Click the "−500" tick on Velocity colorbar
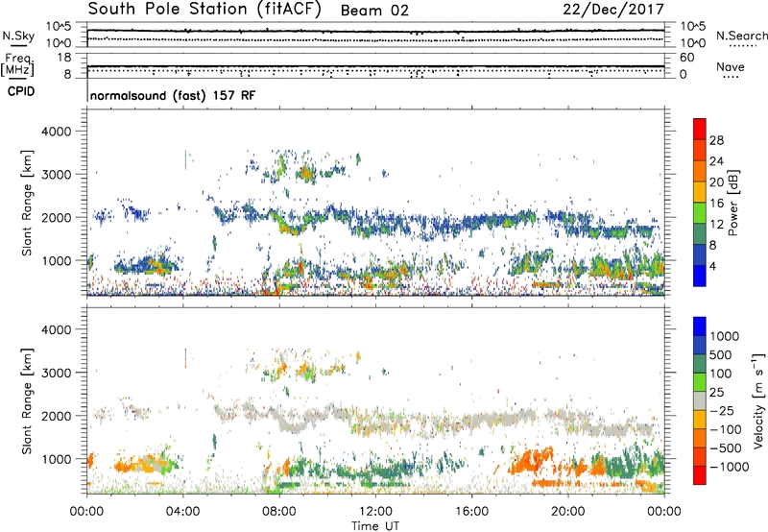 click(x=726, y=447)
